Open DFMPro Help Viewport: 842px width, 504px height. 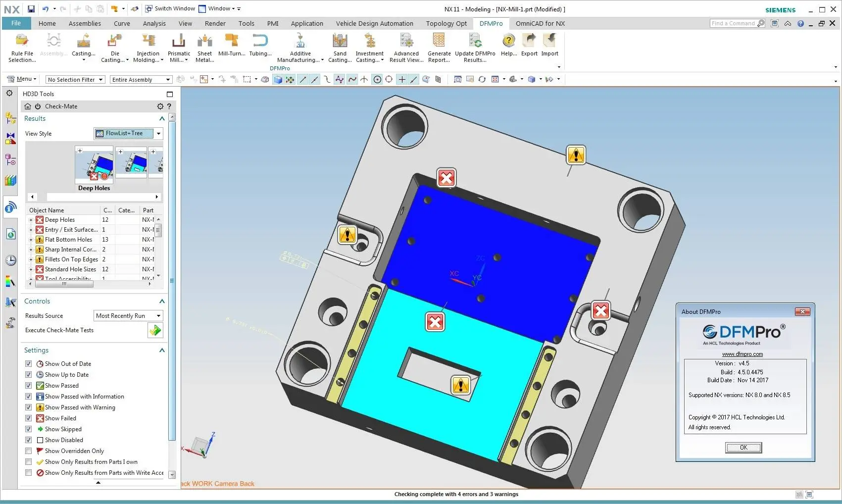pyautogui.click(x=509, y=45)
